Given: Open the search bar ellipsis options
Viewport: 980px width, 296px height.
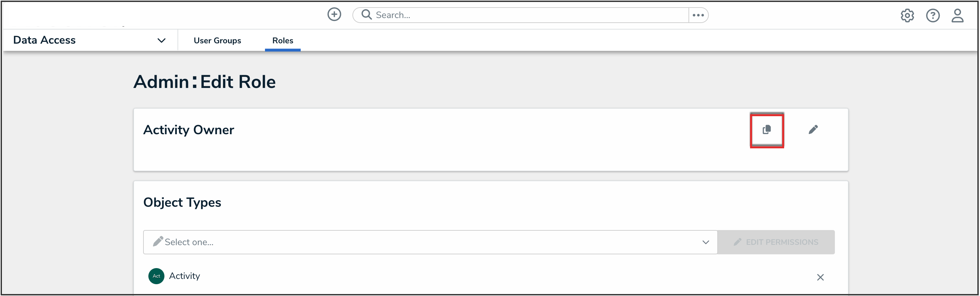Looking at the screenshot, I should point(698,15).
